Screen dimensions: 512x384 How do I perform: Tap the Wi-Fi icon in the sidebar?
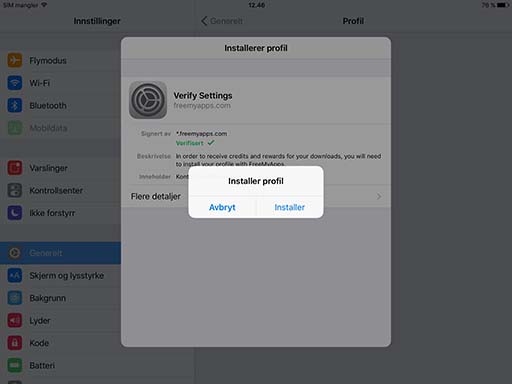pos(15,83)
